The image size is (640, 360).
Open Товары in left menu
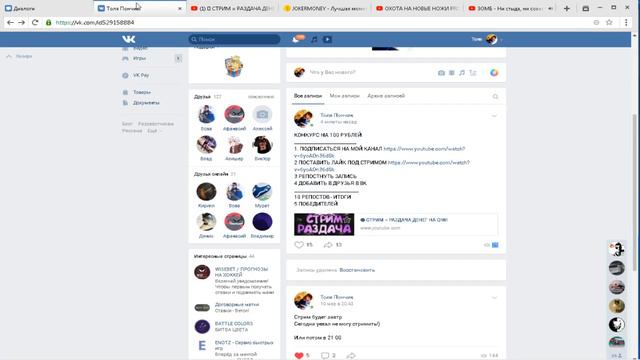pos(142,92)
